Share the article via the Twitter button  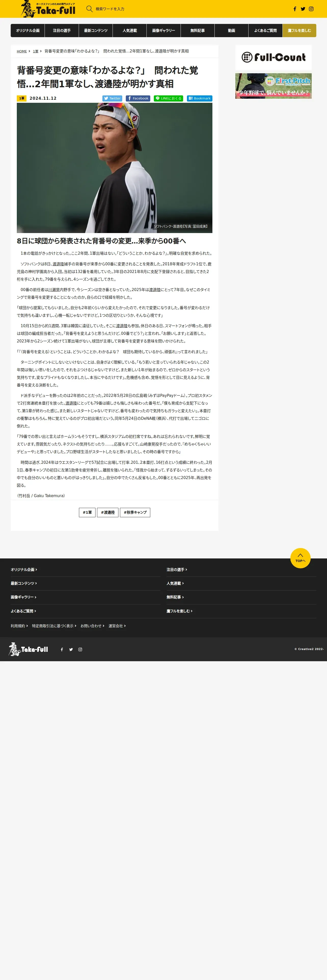(x=112, y=98)
